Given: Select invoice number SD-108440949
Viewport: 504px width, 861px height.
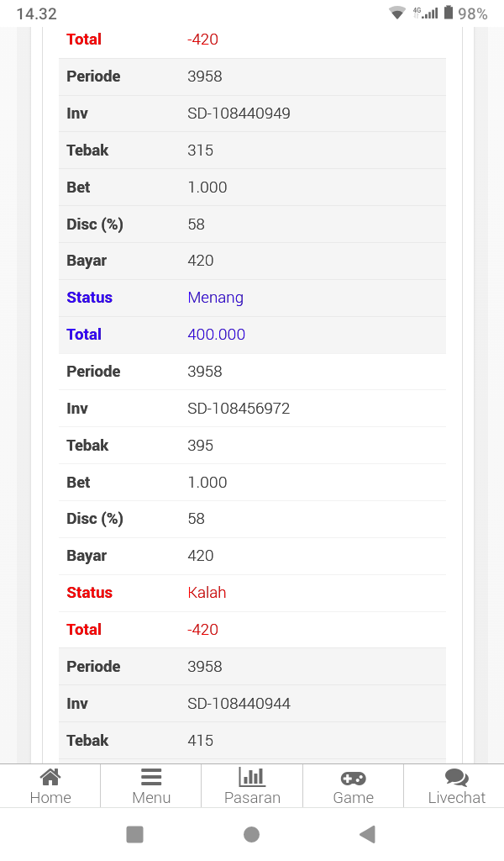Looking at the screenshot, I should [x=239, y=114].
